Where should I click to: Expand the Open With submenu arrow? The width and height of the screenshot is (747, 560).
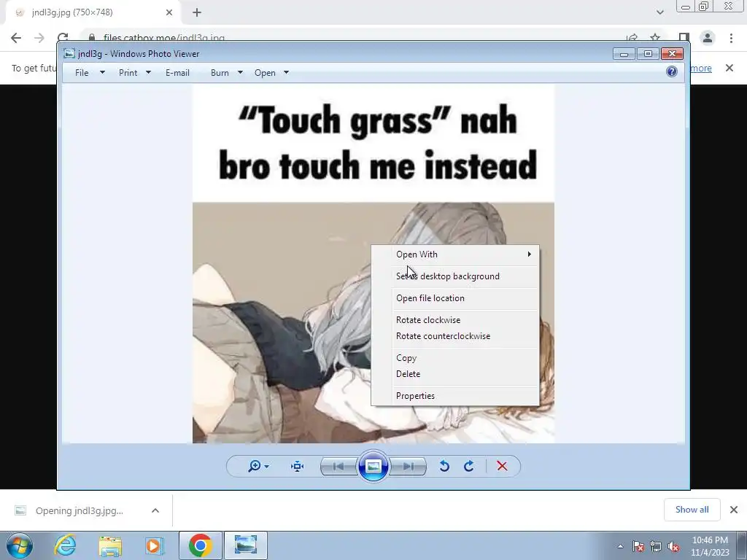click(x=530, y=254)
